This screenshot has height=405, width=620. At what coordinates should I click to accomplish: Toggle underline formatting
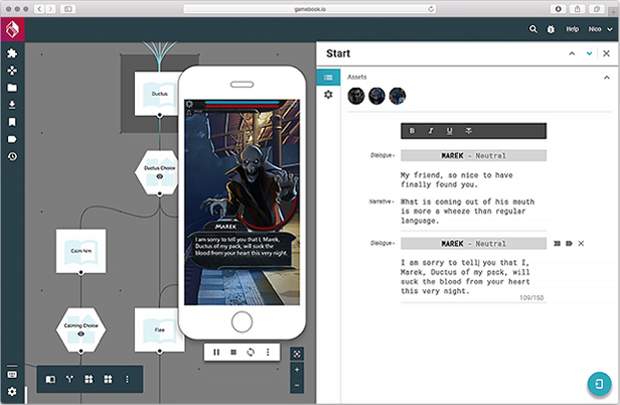pos(450,131)
